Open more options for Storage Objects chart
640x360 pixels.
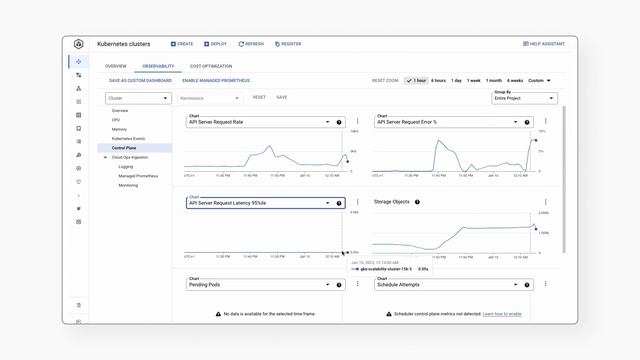[546, 202]
